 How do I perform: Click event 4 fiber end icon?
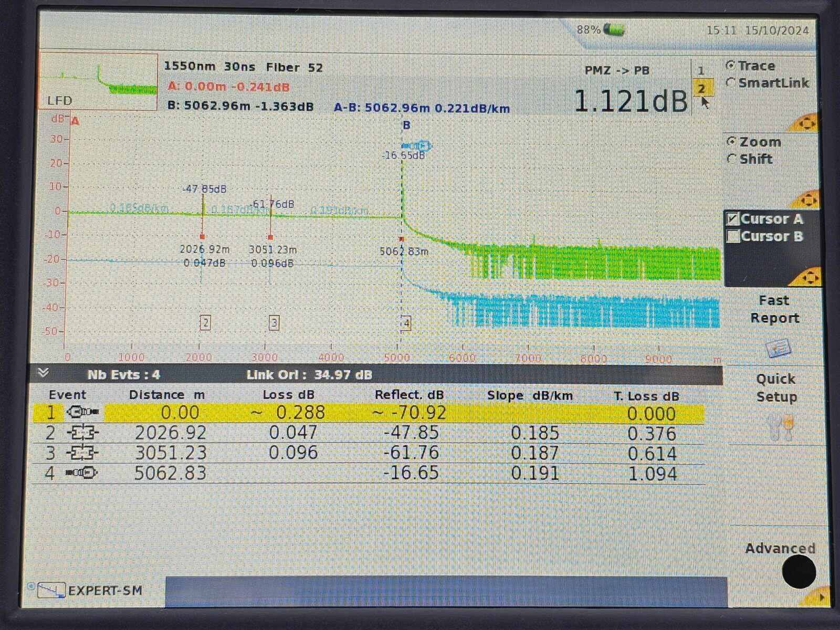81,474
